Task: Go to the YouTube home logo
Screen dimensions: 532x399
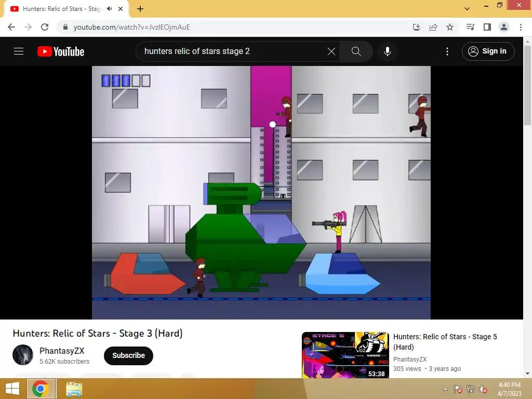Action: [61, 51]
